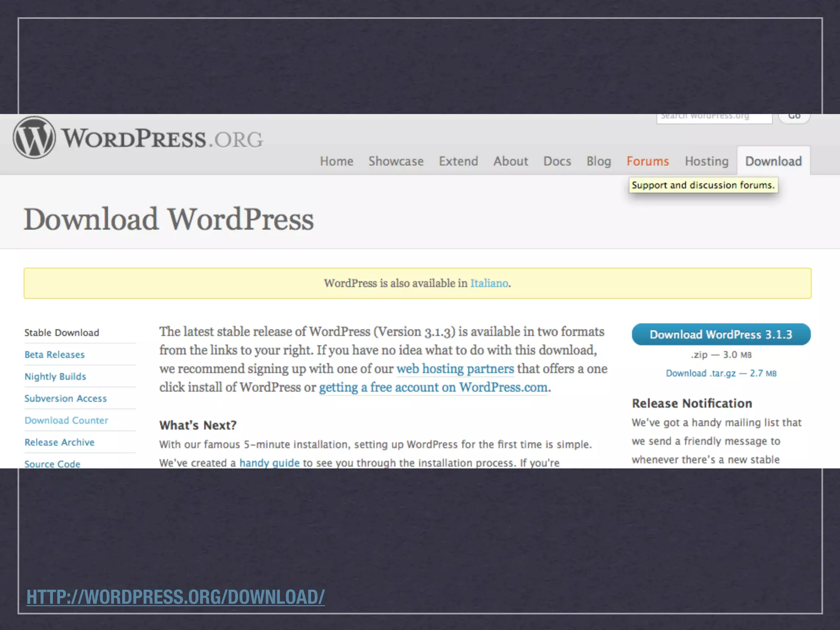Focus the Search WordPress.org field
This screenshot has height=630, width=840.
click(x=714, y=118)
